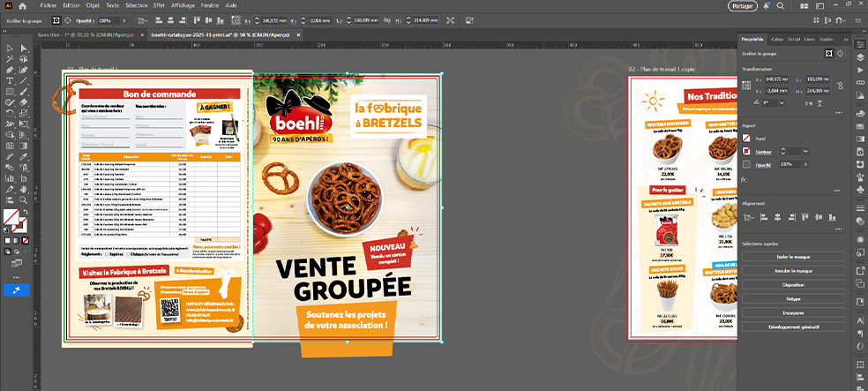The image size is (868, 391).
Task: Click the reference point locator in control bar
Action: (x=236, y=20)
